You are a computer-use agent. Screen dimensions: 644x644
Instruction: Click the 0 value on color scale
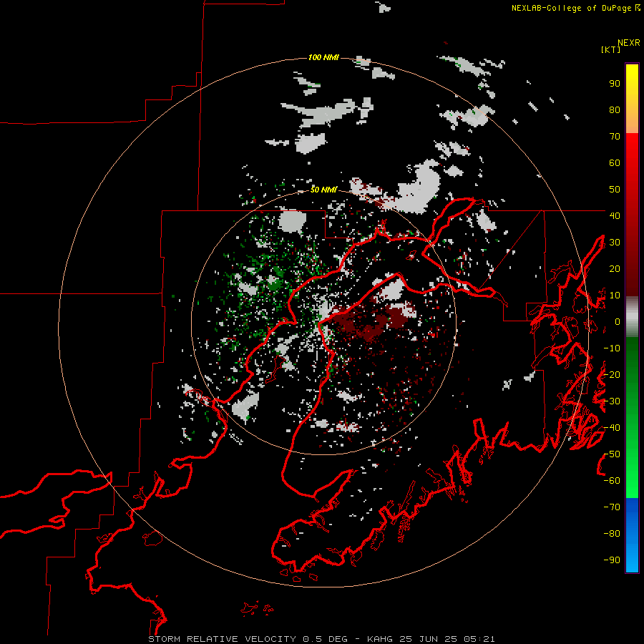point(617,322)
